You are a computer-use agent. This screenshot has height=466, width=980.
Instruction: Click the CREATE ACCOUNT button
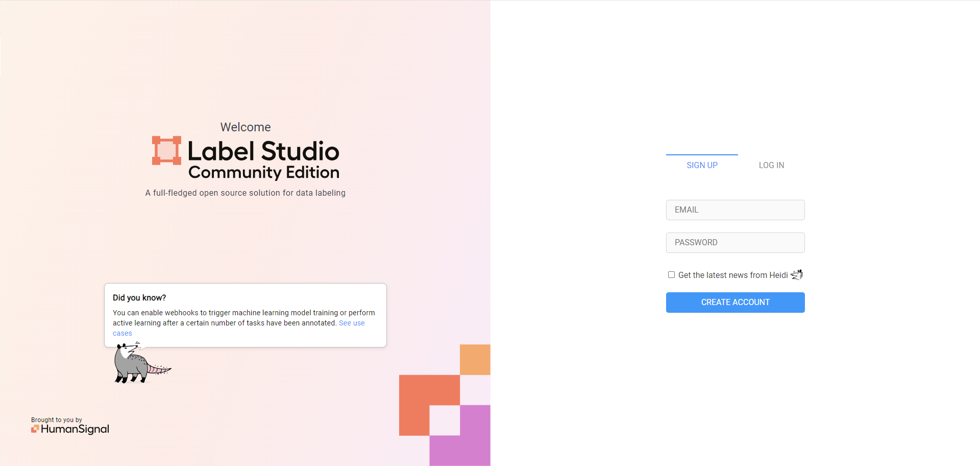[735, 302]
